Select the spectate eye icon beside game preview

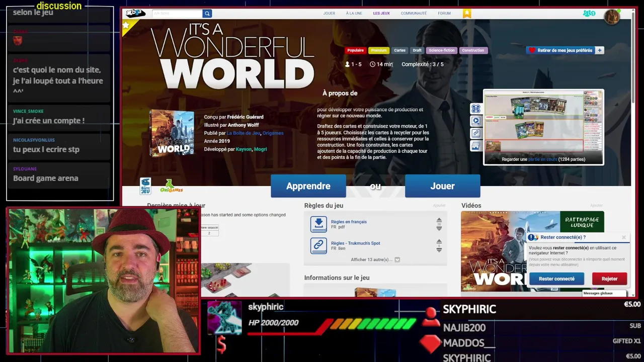[x=475, y=109]
